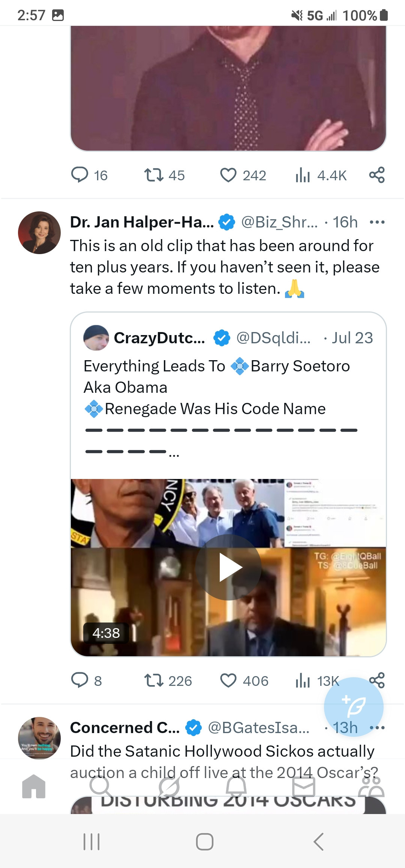405x868 pixels.
Task: Open more options for Dr. Jan's post
Action: pos(377,222)
